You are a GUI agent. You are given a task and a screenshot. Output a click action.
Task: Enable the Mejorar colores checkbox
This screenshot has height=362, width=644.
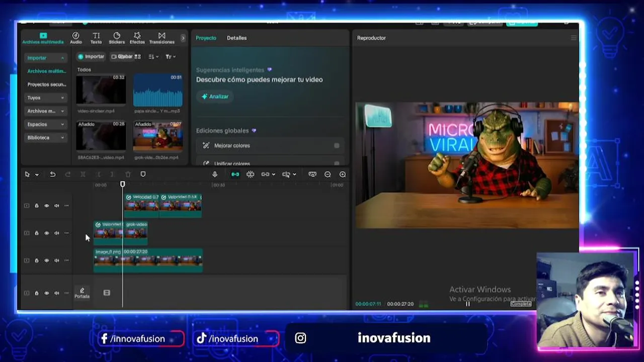click(x=337, y=146)
